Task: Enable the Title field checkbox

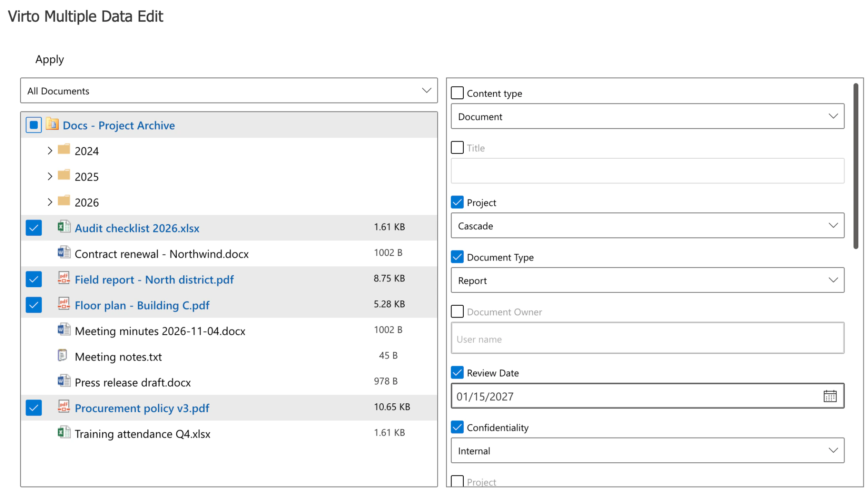Action: click(457, 147)
